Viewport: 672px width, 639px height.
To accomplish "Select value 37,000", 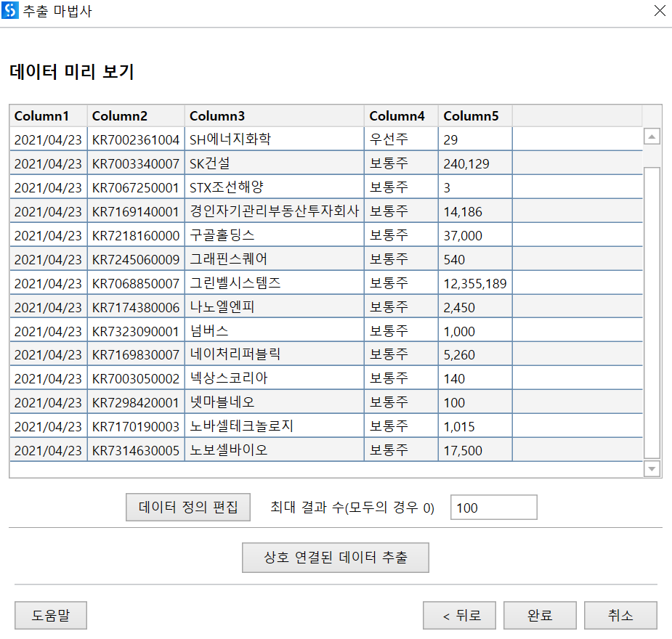I will tap(475, 235).
